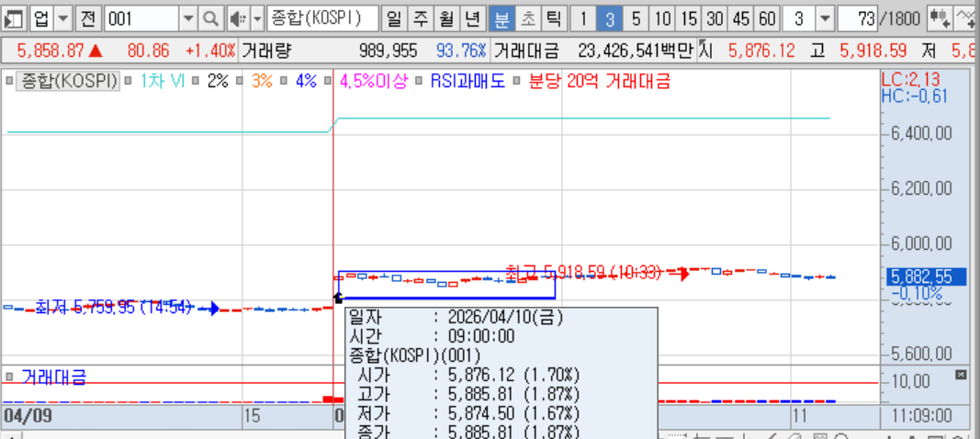
Task: Expand the minute interval dropdown showing 3
Action: [x=826, y=19]
